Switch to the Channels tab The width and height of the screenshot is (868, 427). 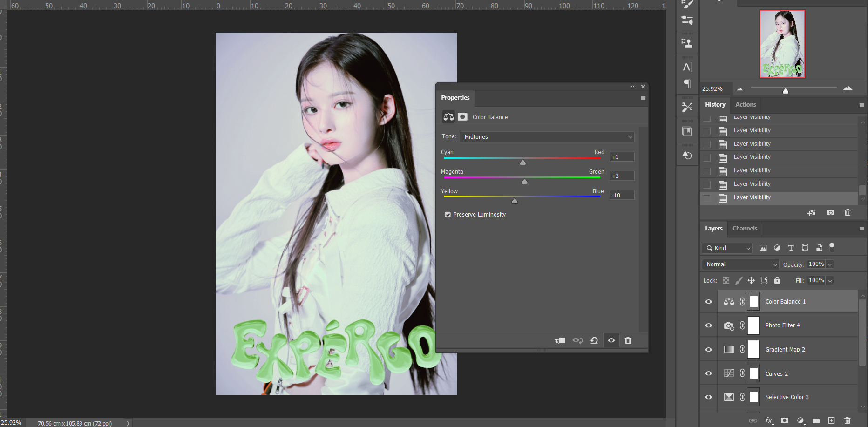click(x=745, y=229)
